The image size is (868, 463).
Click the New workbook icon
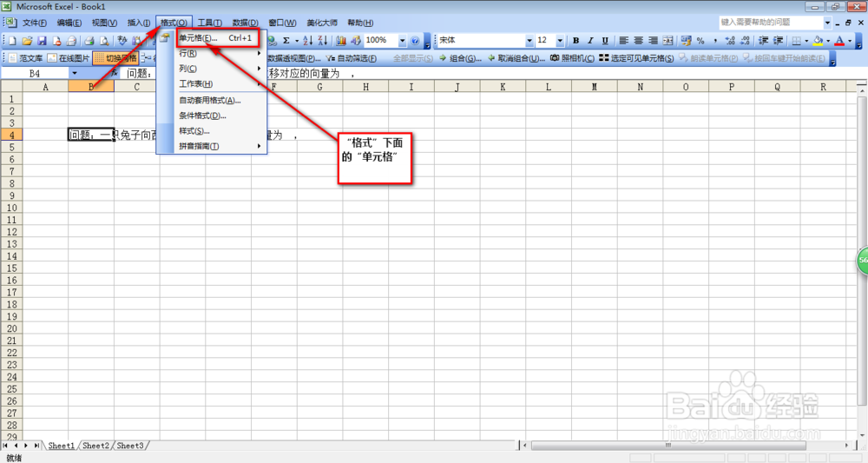[x=12, y=41]
